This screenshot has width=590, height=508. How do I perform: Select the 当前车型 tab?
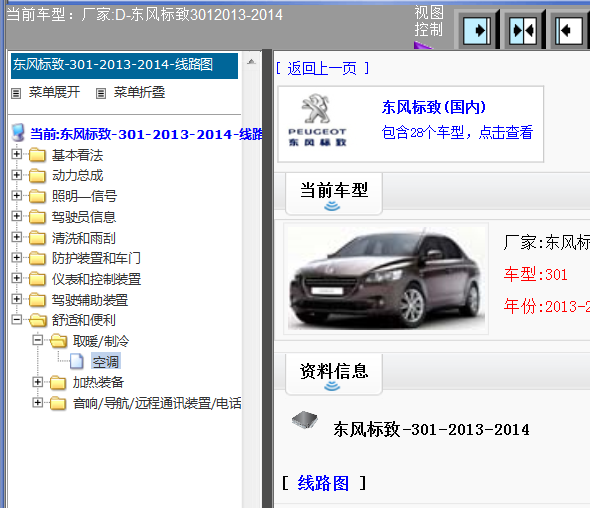pos(334,194)
